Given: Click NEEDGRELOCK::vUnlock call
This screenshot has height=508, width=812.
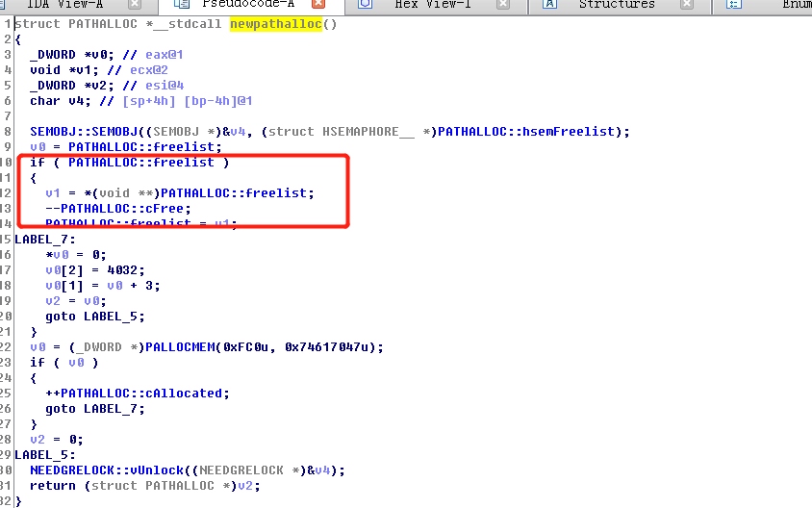Looking at the screenshot, I should click(x=107, y=470).
